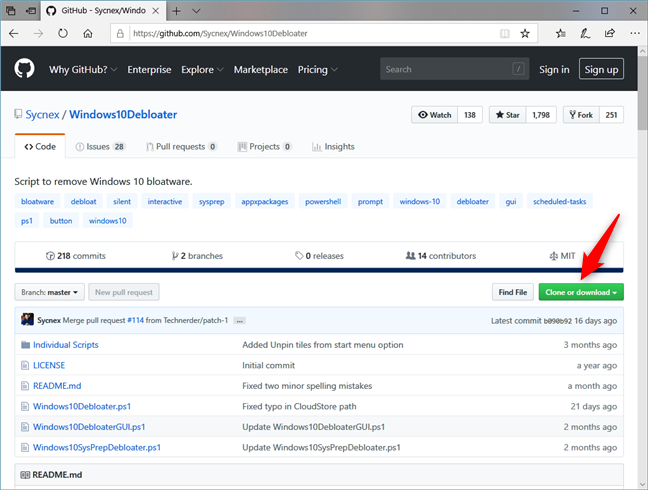Click Enterprise in the navigation

pos(149,69)
